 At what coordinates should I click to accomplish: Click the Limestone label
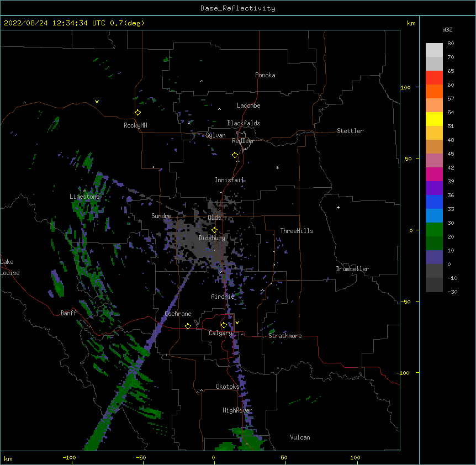(84, 197)
